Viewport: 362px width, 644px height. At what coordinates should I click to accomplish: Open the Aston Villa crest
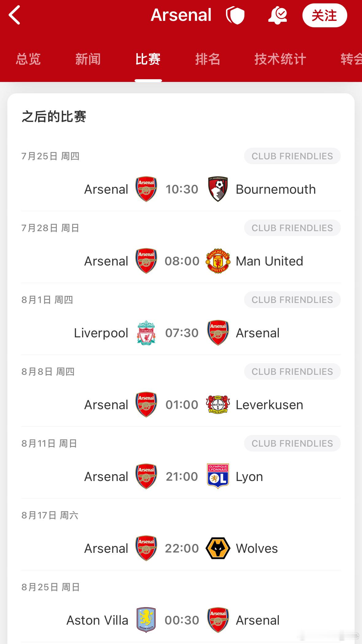coord(146,620)
